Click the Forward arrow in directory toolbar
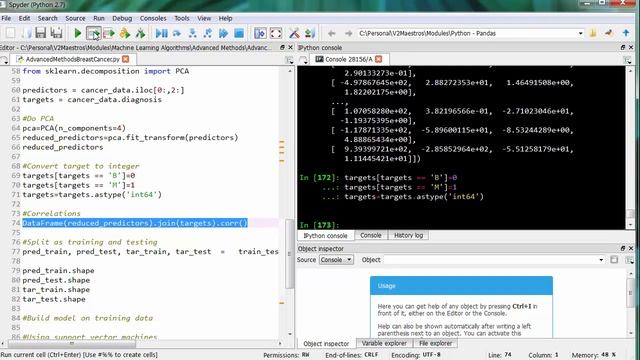The image size is (640, 360). pos(348,33)
